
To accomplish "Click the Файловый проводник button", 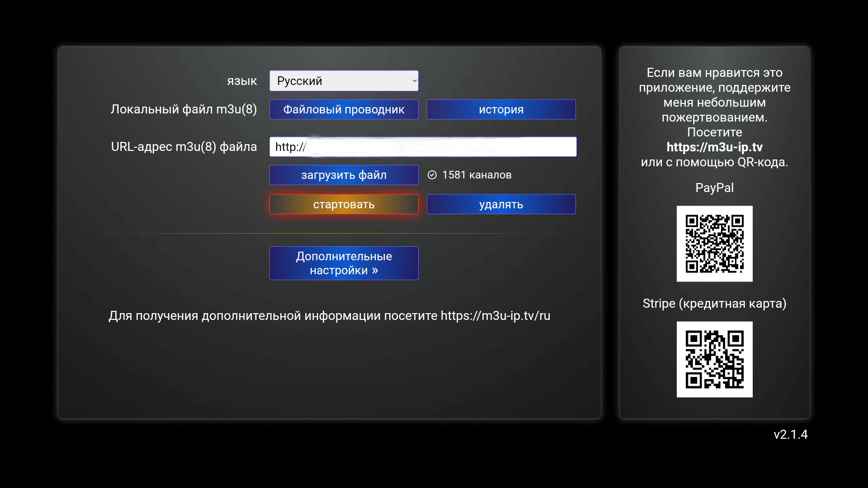I will [x=344, y=109].
